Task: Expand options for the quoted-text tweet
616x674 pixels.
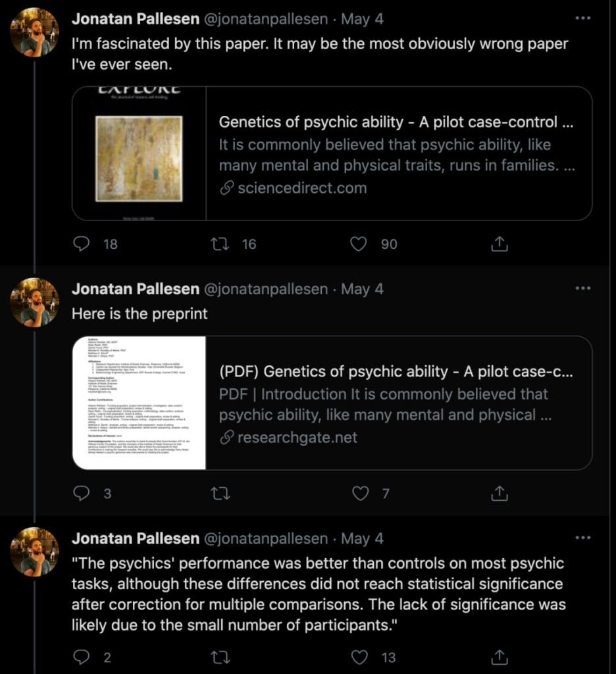Action: [582, 538]
